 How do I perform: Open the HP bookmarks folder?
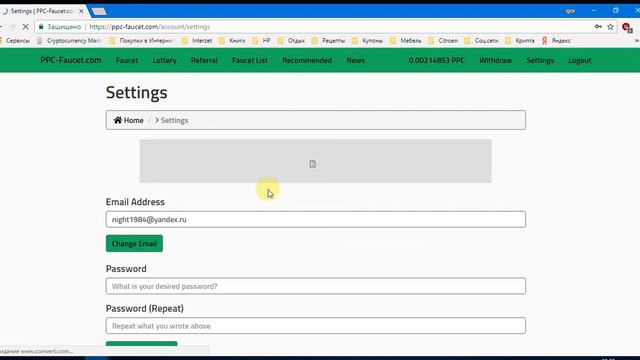[x=262, y=41]
